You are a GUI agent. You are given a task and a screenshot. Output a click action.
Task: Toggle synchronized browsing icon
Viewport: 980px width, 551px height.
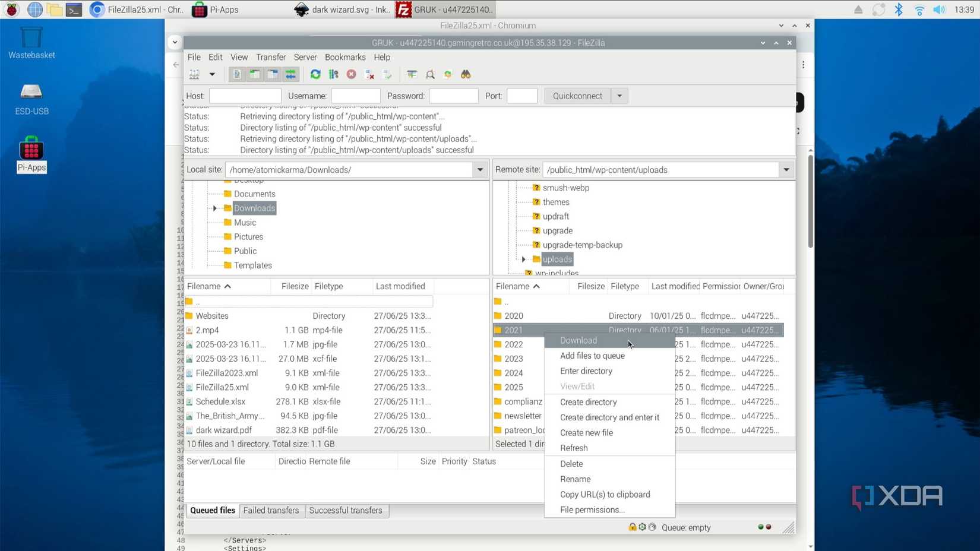pos(448,74)
